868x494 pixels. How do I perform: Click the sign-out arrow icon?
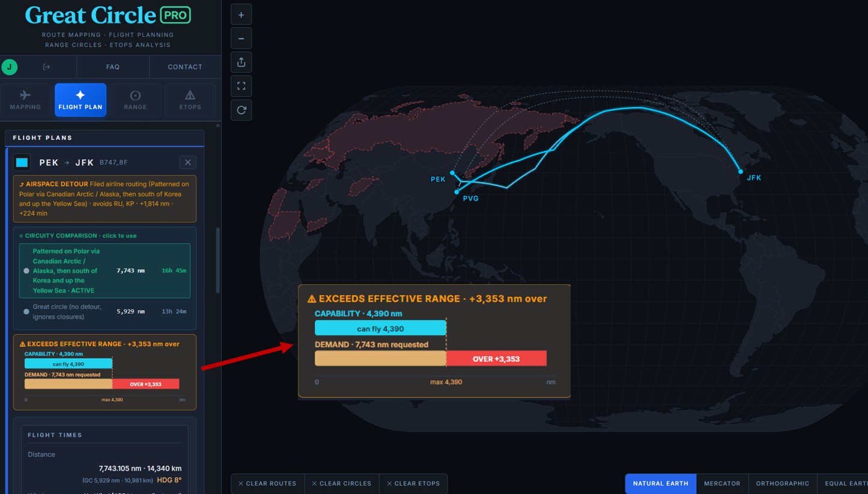pos(47,67)
